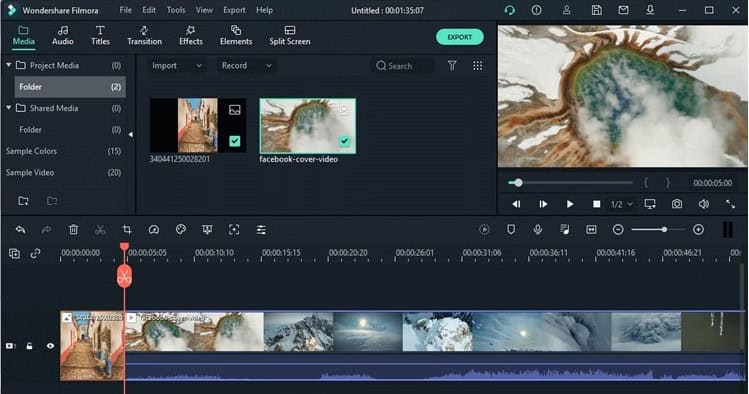The width and height of the screenshot is (749, 394).
Task: Add a marker using the shield icon
Action: pyautogui.click(x=511, y=230)
